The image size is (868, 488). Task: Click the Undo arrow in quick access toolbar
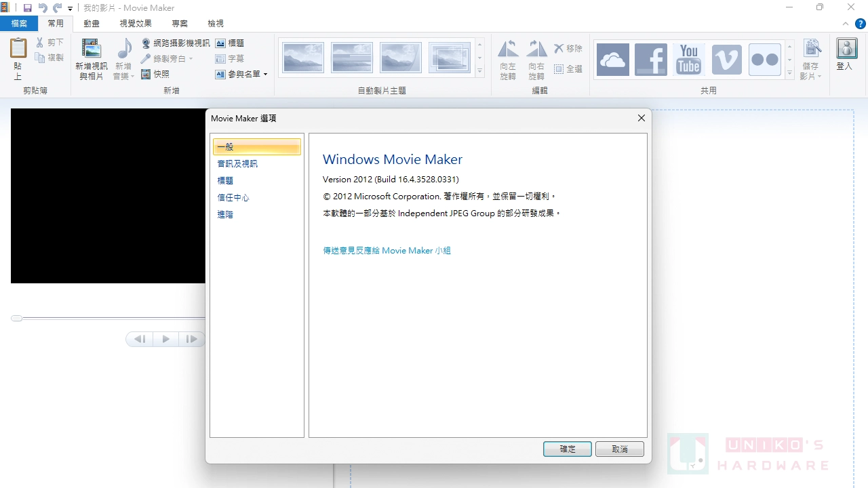point(43,8)
